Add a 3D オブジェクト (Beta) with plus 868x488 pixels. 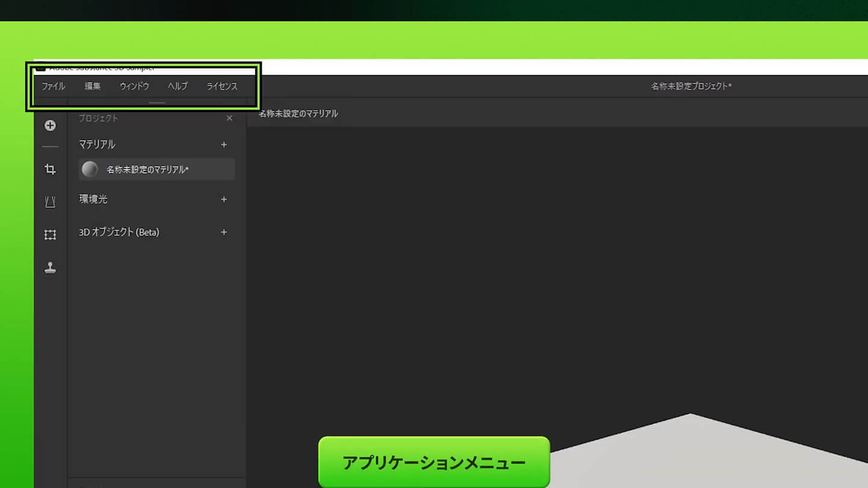pos(224,232)
